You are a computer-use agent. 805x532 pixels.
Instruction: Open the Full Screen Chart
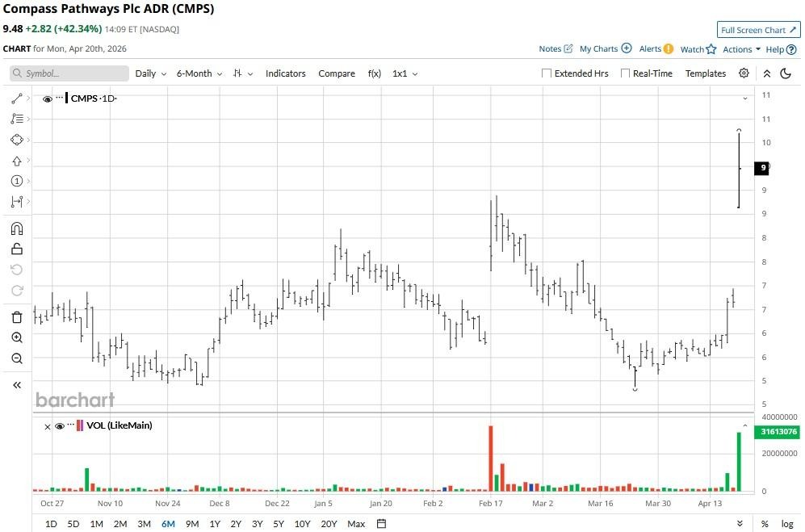click(x=758, y=30)
